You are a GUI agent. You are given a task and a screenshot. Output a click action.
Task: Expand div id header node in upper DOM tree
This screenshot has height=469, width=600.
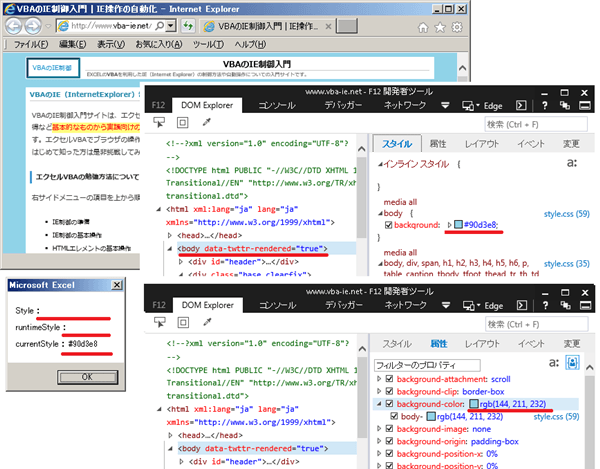(181, 262)
